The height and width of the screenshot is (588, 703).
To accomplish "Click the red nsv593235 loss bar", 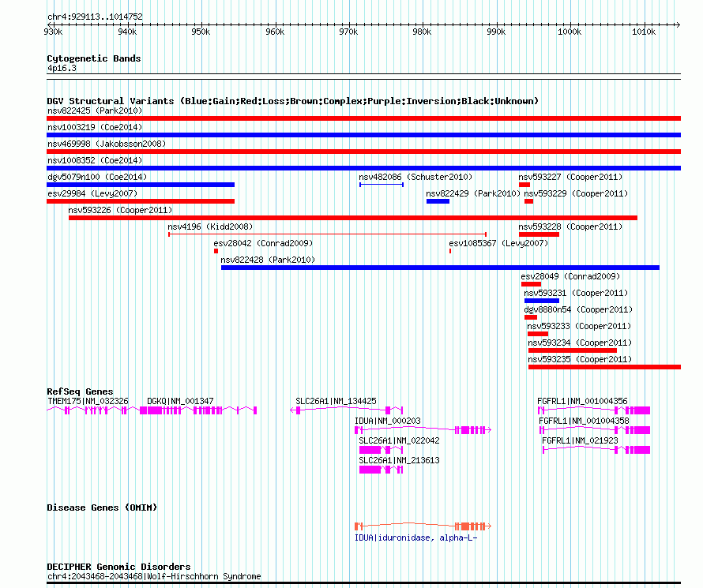I will [x=604, y=367].
